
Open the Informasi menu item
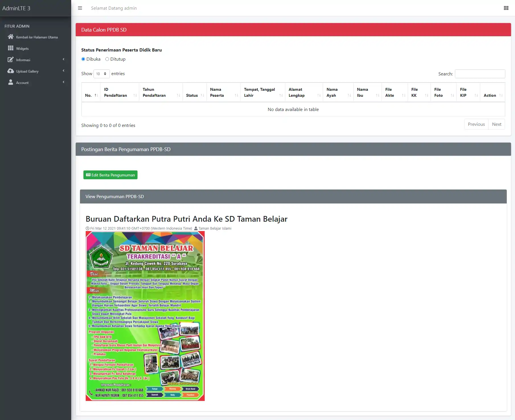[36, 60]
